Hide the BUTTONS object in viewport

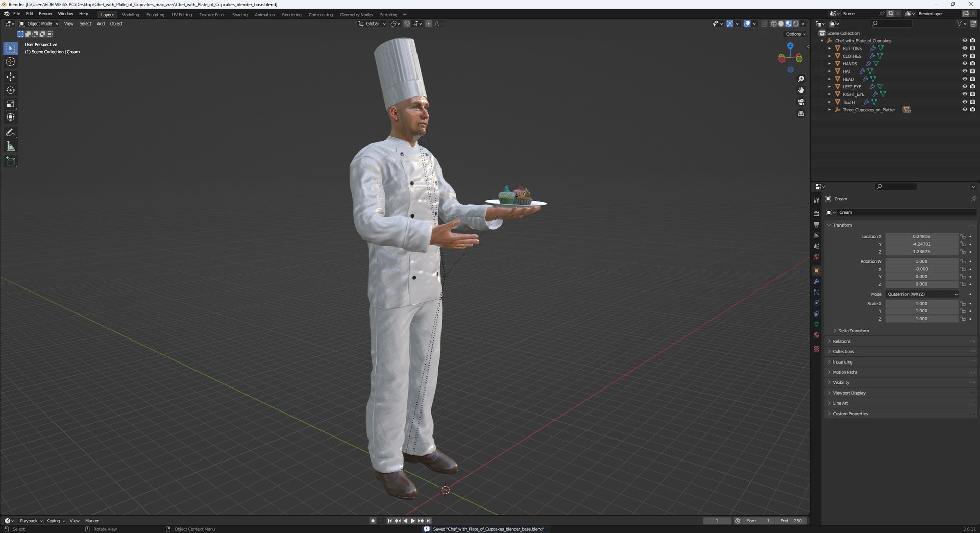(x=964, y=48)
